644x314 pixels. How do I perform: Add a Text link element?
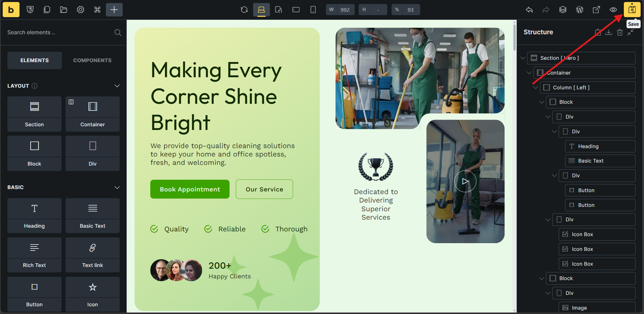click(92, 255)
